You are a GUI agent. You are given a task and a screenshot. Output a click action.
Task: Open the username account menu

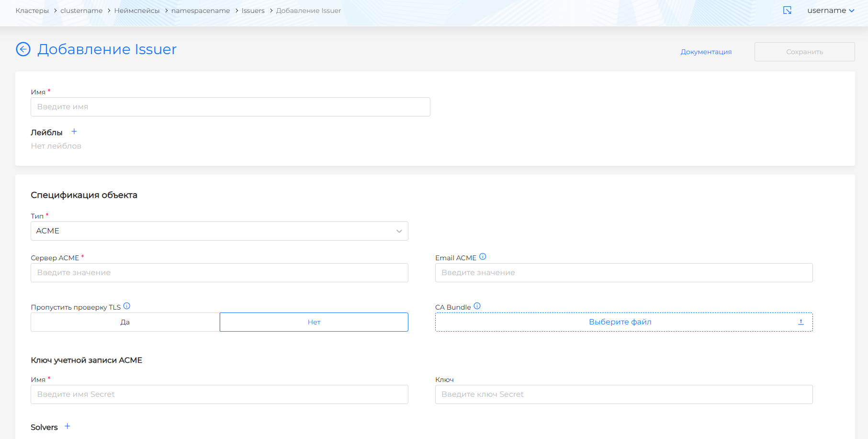pos(830,11)
